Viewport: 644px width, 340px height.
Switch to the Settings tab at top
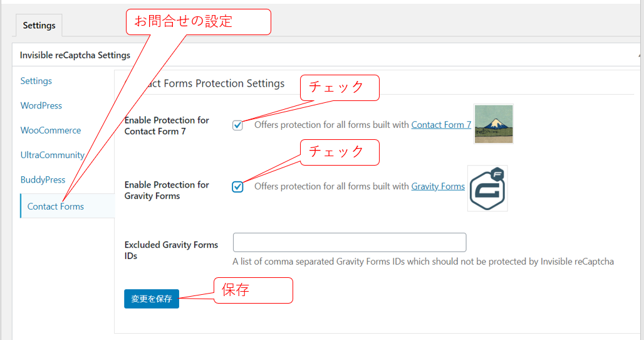pyautogui.click(x=39, y=26)
